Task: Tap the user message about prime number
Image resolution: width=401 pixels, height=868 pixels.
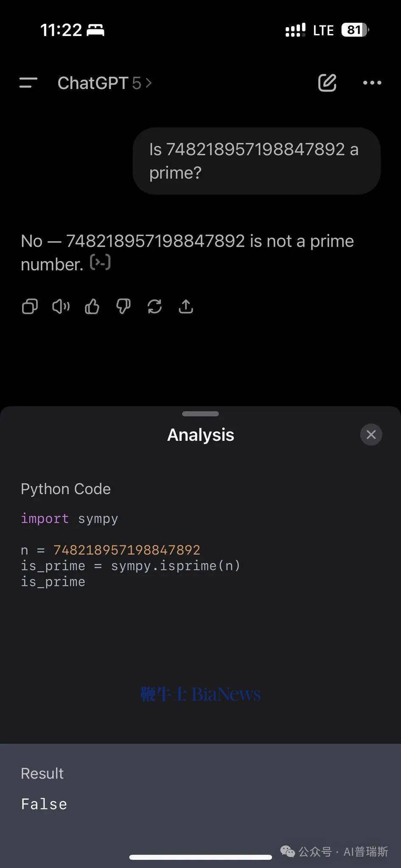Action: [256, 161]
